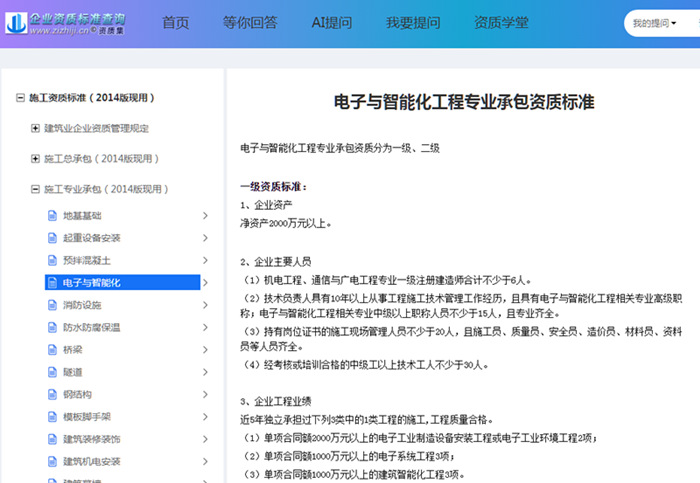Click the document icon beside 电子与智能化
Screen dimensions: 700x483
click(52, 283)
